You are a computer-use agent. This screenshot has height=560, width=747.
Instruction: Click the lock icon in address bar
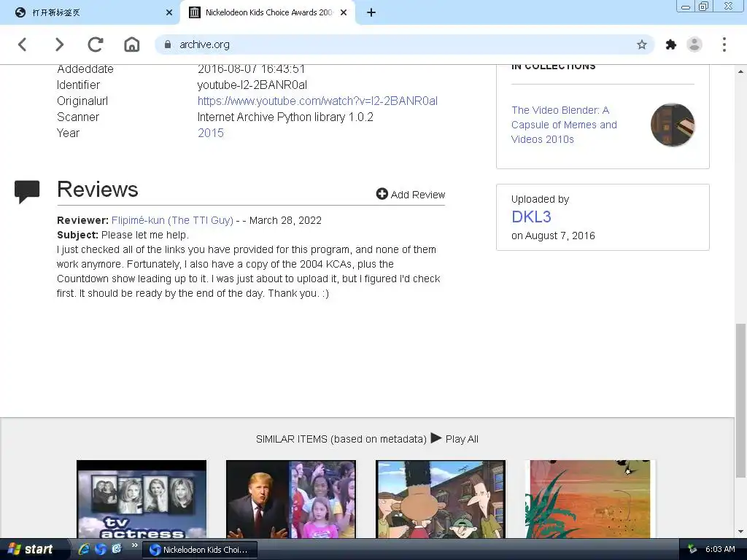coord(168,44)
